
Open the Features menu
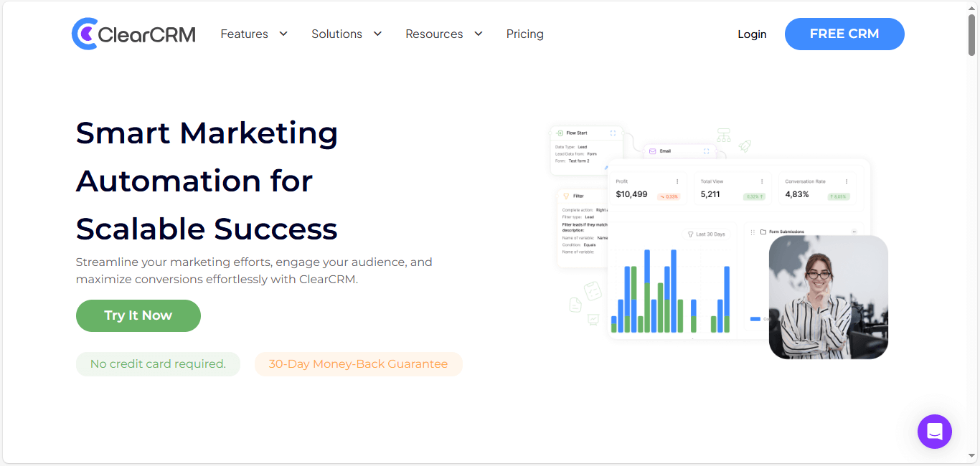click(x=244, y=34)
